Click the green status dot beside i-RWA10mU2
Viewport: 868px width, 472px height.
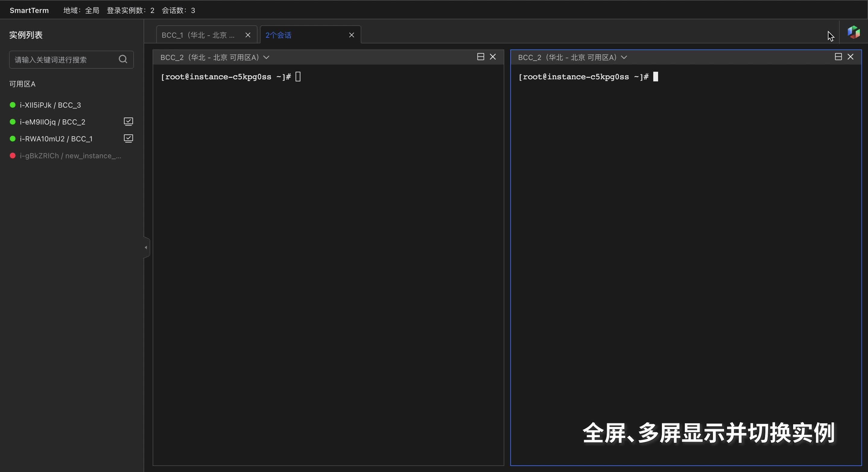[12, 139]
